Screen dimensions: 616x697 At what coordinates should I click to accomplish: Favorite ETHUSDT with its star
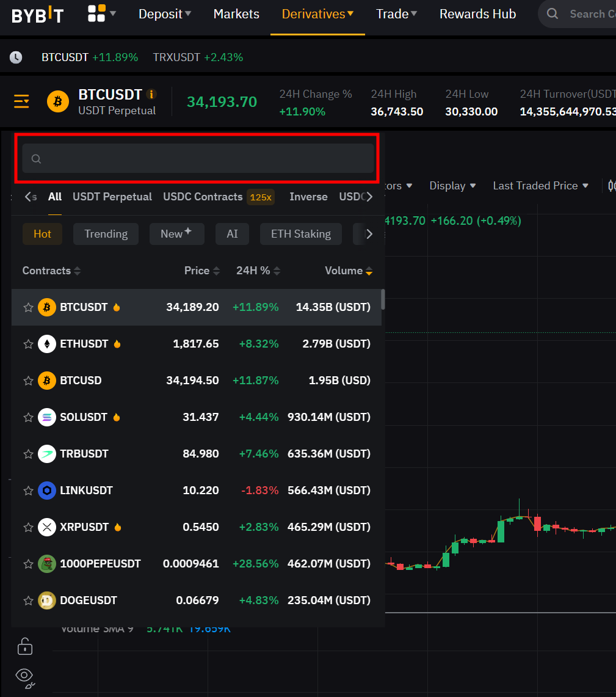point(29,344)
